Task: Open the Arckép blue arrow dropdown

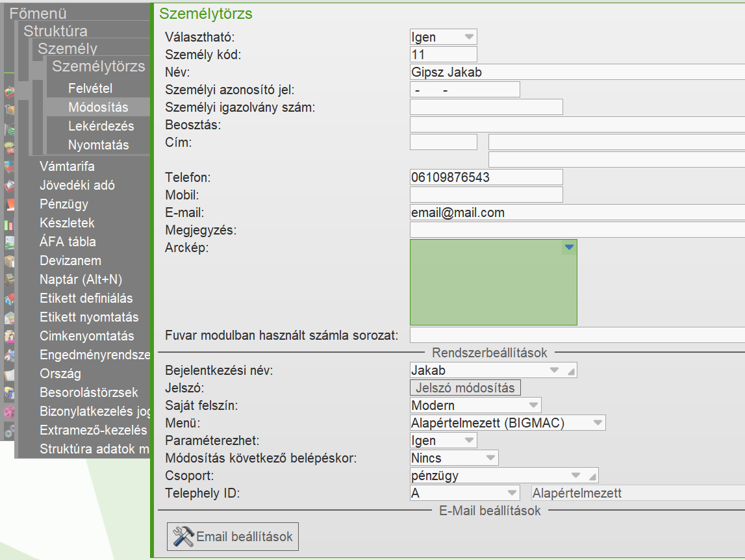Action: tap(569, 247)
